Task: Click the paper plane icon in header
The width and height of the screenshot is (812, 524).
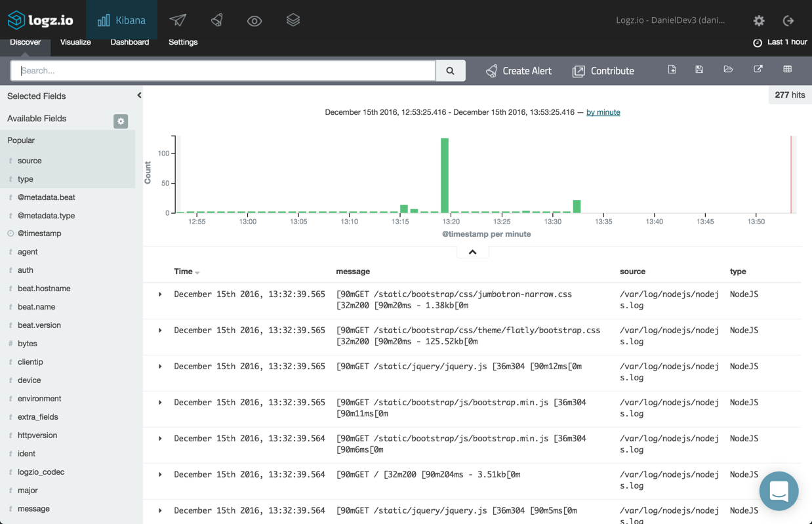Action: click(x=178, y=20)
